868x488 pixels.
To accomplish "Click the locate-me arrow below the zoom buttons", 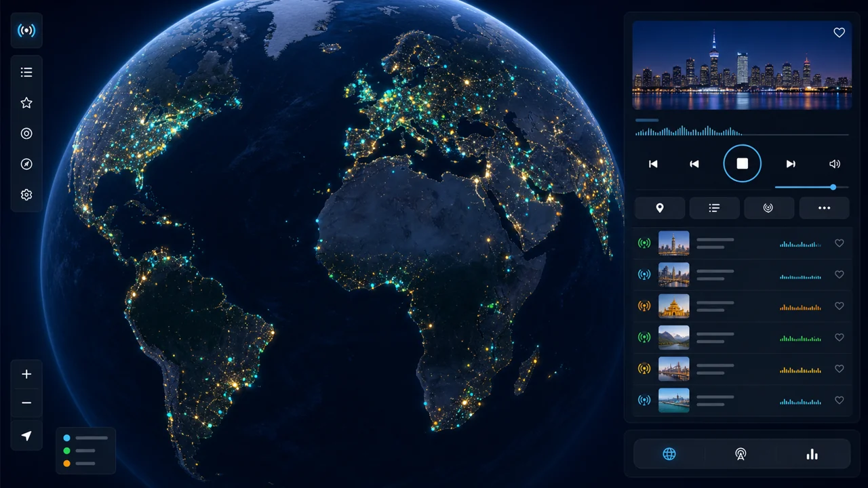I will click(x=26, y=435).
